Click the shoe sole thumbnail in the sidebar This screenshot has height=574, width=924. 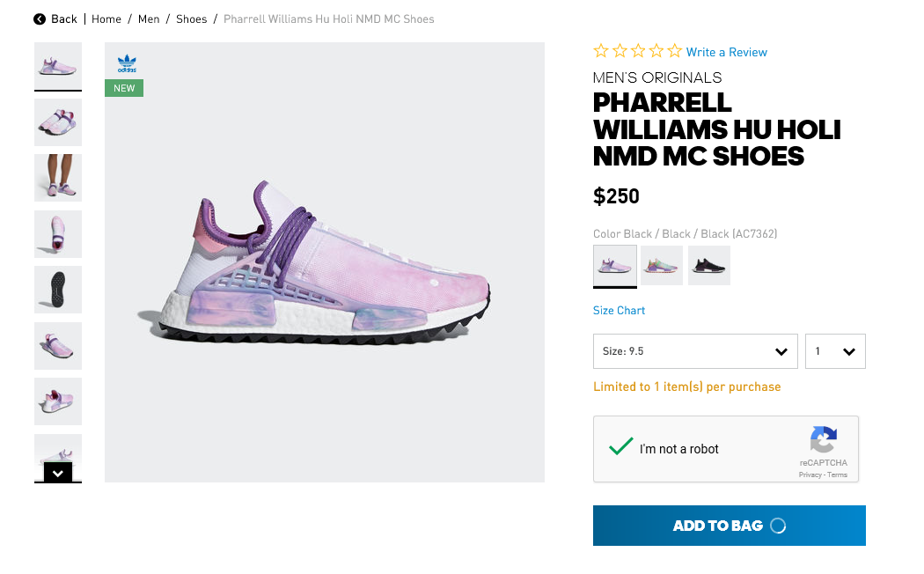click(57, 290)
